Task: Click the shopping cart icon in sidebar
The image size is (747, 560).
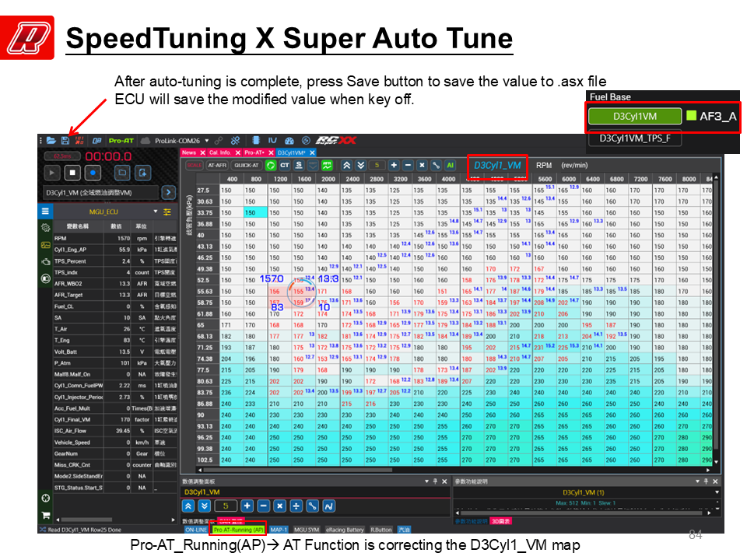Action: [46, 515]
